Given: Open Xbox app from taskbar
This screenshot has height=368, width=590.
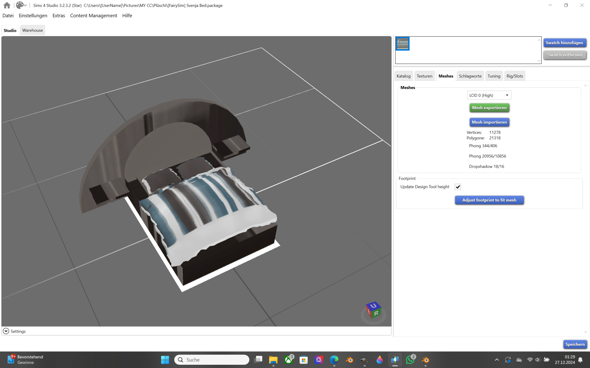Looking at the screenshot, I should coord(289,360).
